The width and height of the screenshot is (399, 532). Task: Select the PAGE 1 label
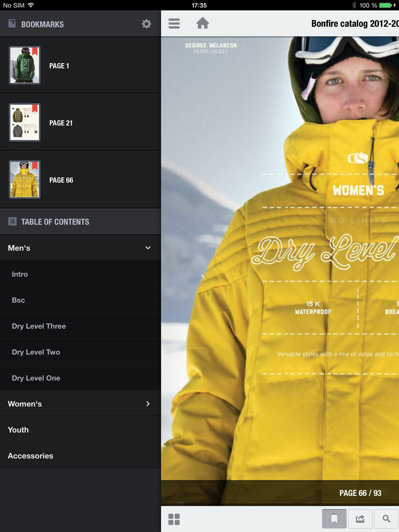click(59, 66)
